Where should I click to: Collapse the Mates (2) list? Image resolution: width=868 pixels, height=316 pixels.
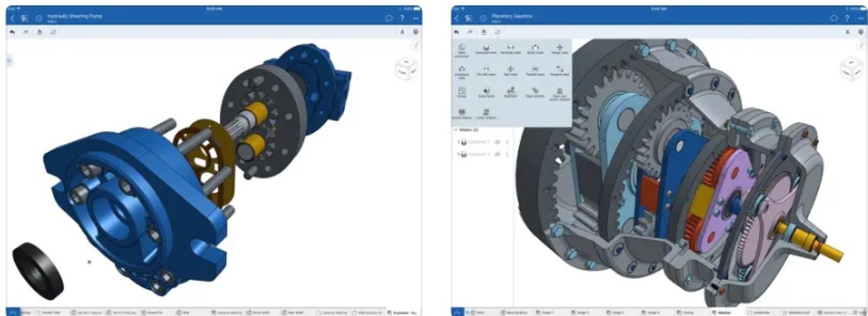456,130
